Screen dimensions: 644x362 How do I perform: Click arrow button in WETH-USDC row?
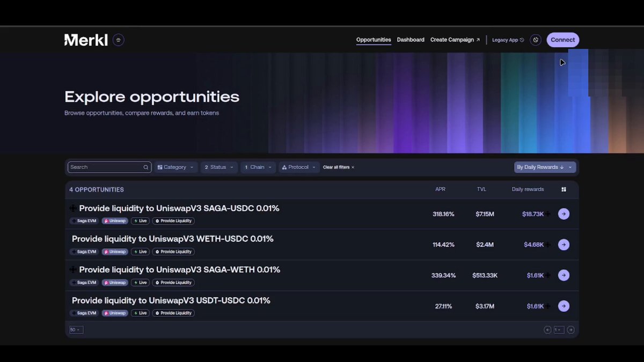563,245
